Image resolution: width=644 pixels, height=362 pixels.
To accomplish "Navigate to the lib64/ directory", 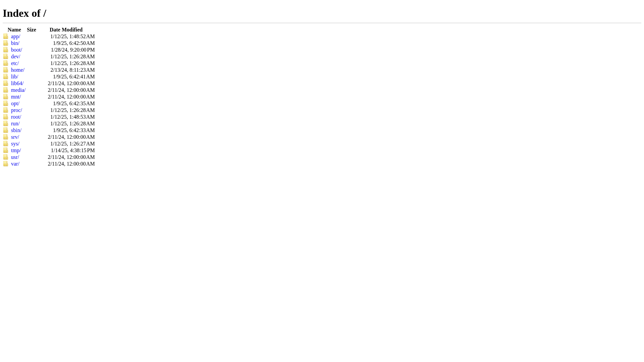I will click(17, 83).
